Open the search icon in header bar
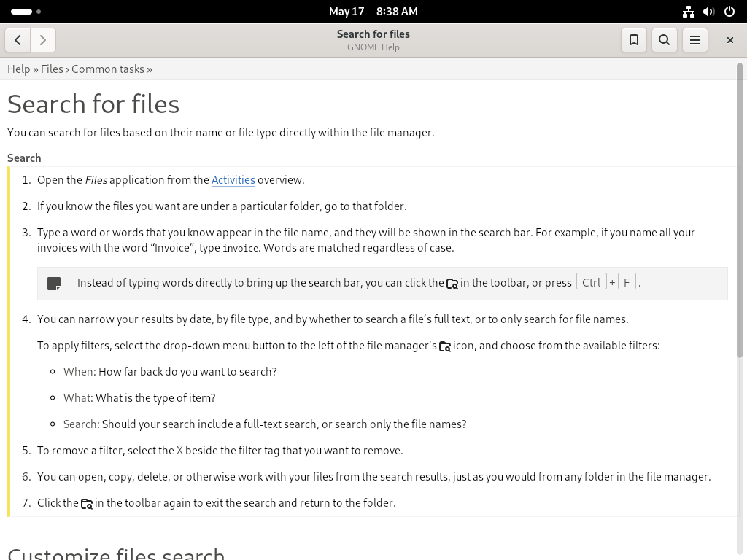Screen dimensions: 747x560 pyautogui.click(x=664, y=40)
